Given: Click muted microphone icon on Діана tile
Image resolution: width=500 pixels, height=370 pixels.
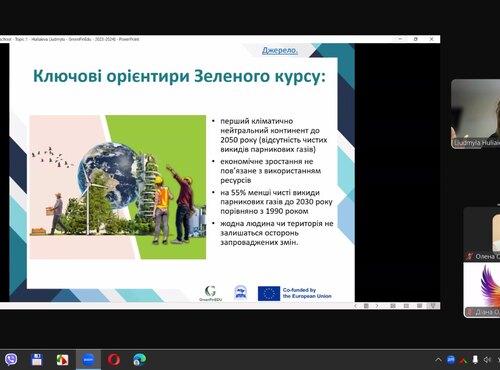Looking at the screenshot, I should point(470,312).
